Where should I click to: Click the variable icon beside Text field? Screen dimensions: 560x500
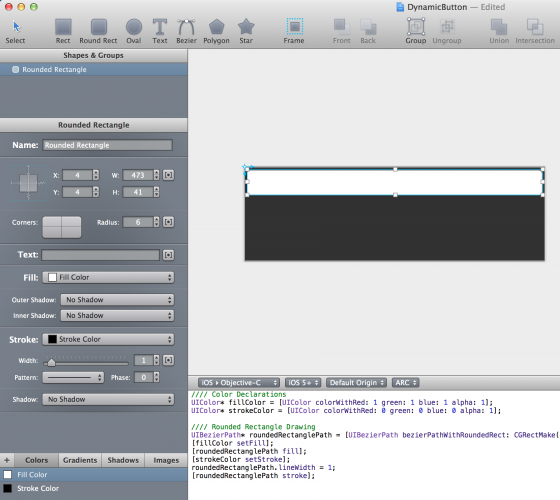pyautogui.click(x=169, y=255)
